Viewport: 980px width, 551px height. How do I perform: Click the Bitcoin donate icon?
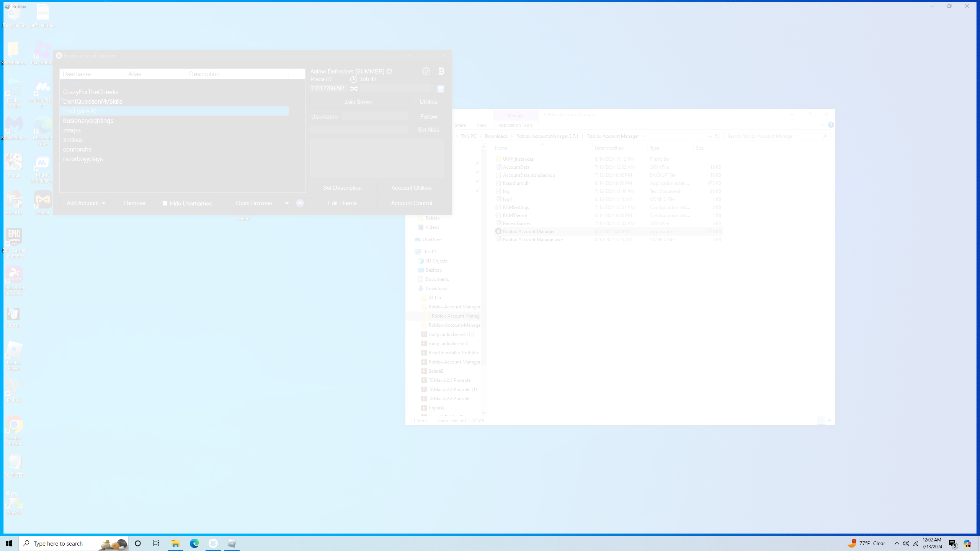click(x=441, y=72)
